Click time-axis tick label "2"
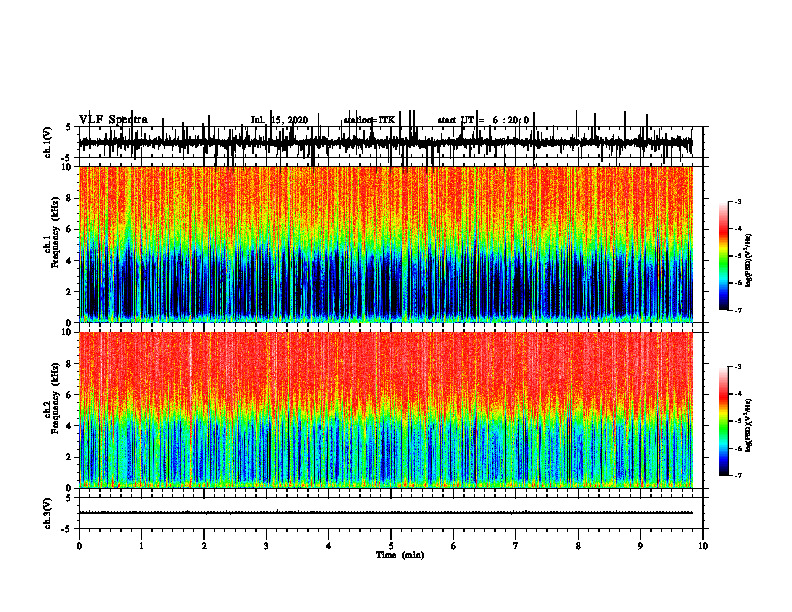792x612 pixels. [x=204, y=546]
